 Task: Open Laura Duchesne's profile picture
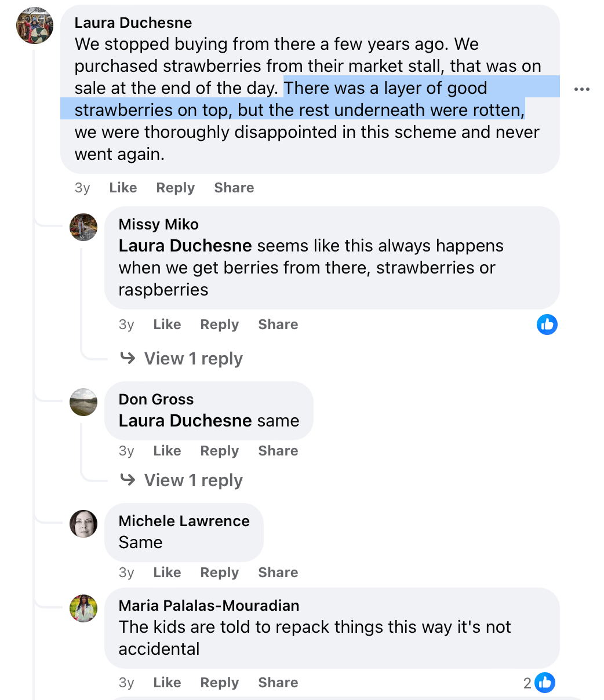click(34, 25)
